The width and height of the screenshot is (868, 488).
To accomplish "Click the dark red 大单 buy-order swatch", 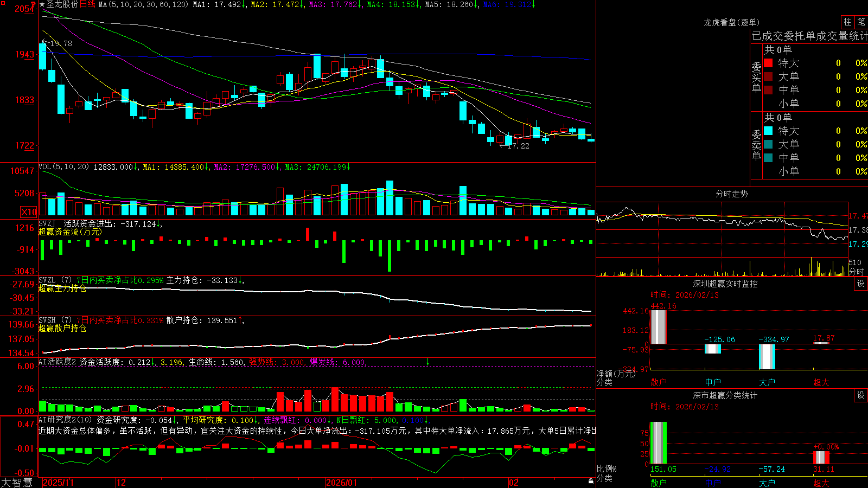I will [768, 76].
